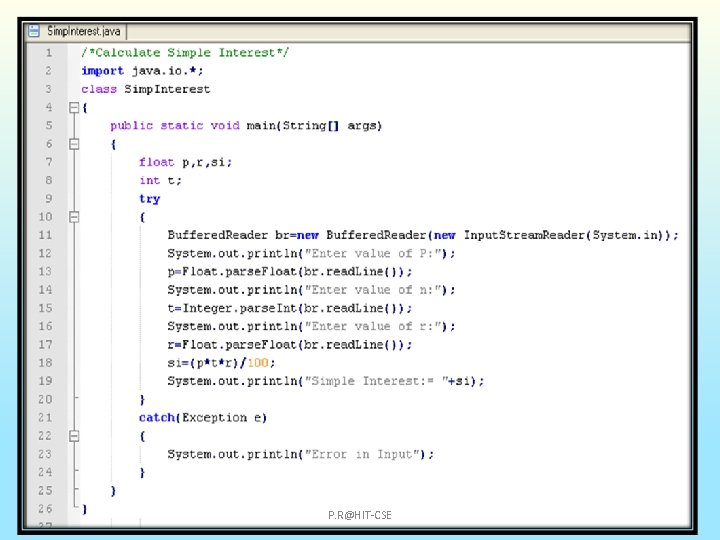The height and width of the screenshot is (540, 720).
Task: Click line number 21 in the gutter
Action: click(x=45, y=418)
